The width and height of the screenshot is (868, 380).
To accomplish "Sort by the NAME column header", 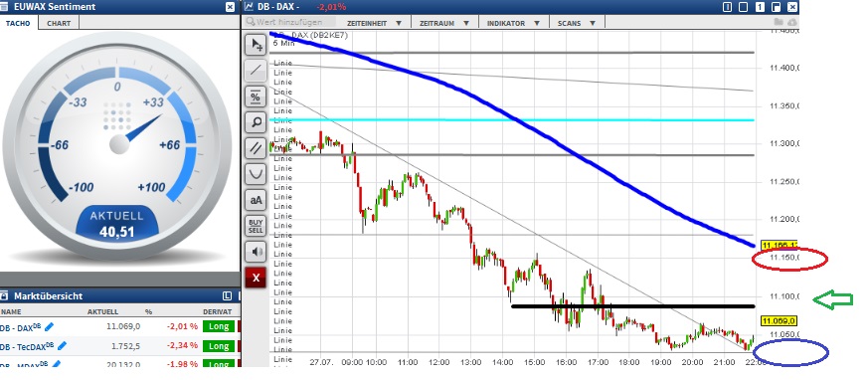I will (11, 312).
